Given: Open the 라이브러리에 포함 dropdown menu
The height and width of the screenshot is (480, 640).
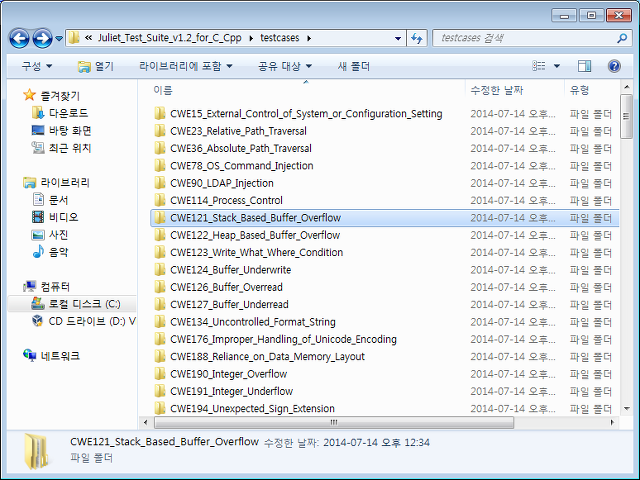Looking at the screenshot, I should (186, 66).
